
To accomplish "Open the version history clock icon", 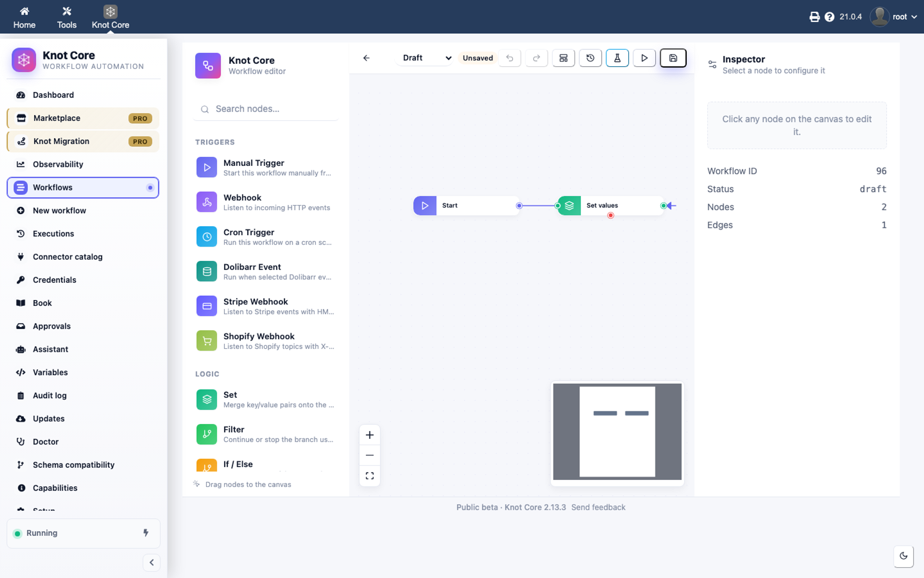I will (590, 58).
